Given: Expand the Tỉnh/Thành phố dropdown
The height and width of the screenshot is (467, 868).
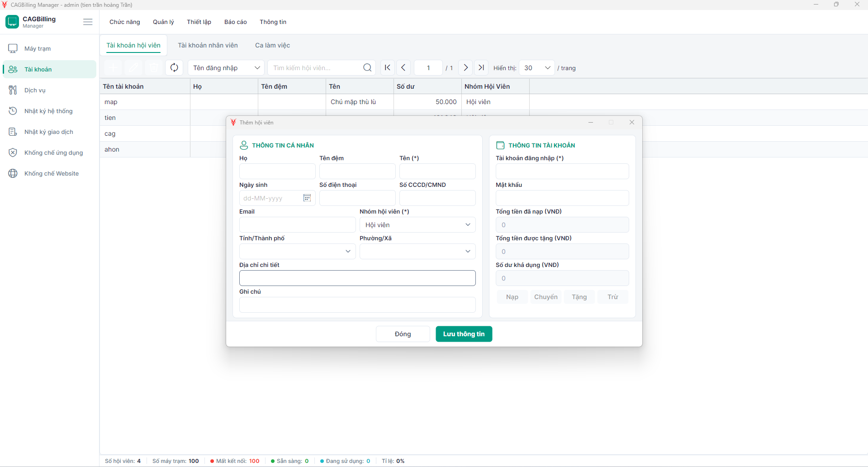Looking at the screenshot, I should 297,252.
